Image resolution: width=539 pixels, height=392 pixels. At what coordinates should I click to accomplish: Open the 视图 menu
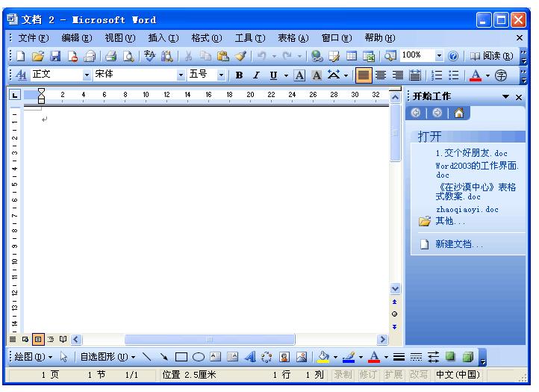(120, 38)
